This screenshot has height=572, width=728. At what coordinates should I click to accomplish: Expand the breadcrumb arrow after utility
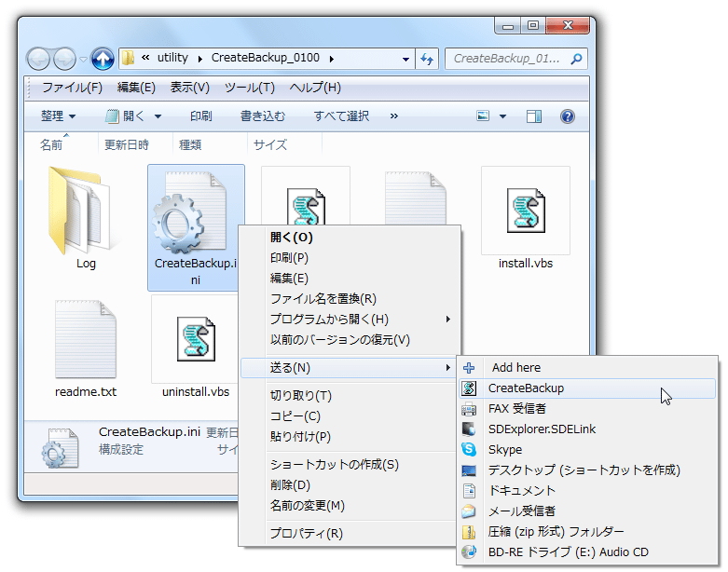200,59
